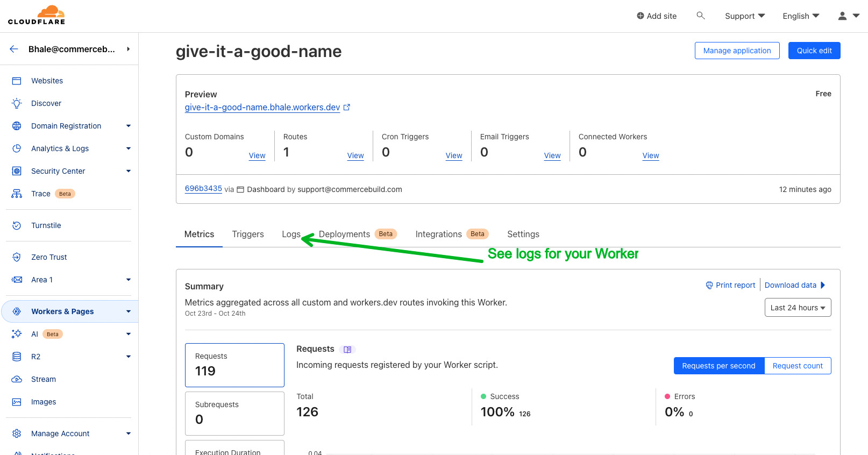Click the R2 database icon

(x=17, y=357)
